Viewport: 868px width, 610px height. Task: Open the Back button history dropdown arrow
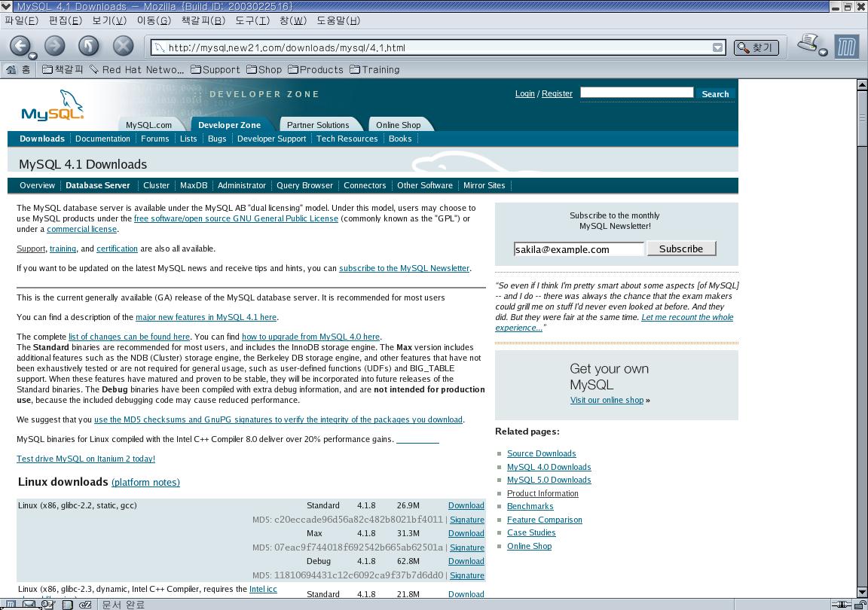(x=32, y=56)
